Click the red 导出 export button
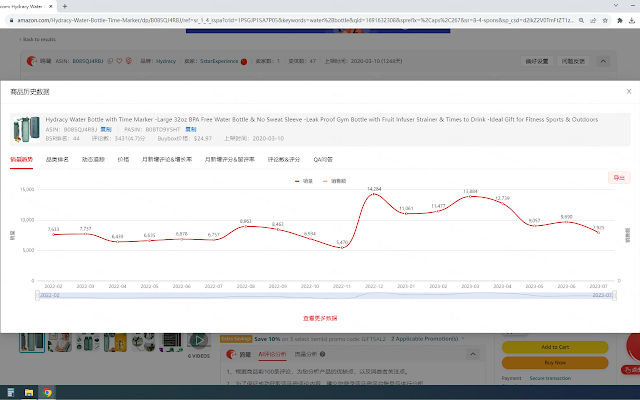This screenshot has width=640, height=400. click(619, 178)
